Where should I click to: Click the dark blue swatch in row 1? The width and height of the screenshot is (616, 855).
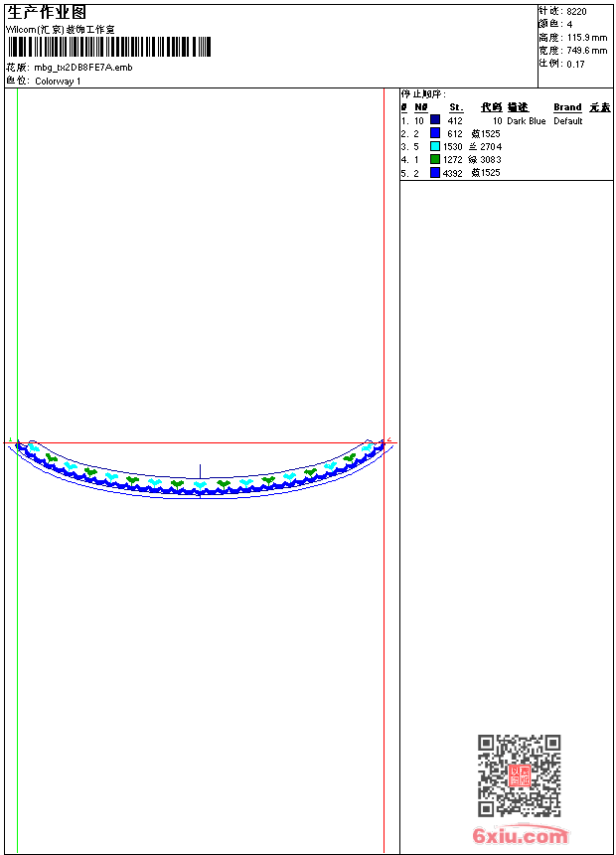point(435,120)
